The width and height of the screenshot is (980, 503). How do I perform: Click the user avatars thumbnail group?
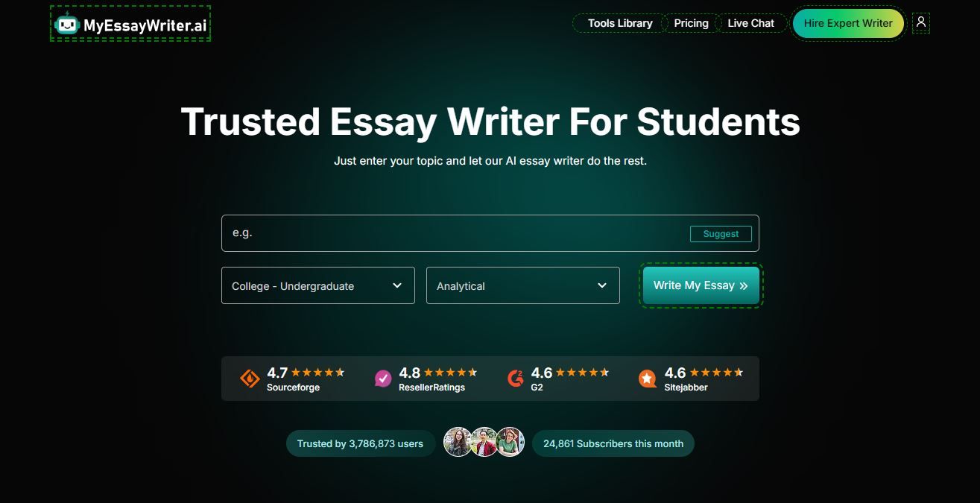pyautogui.click(x=484, y=443)
